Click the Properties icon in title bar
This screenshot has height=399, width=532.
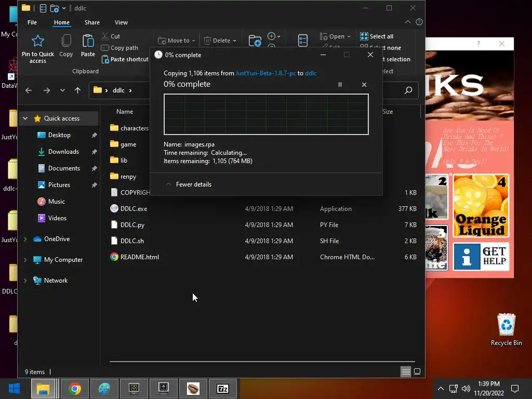click(43, 8)
